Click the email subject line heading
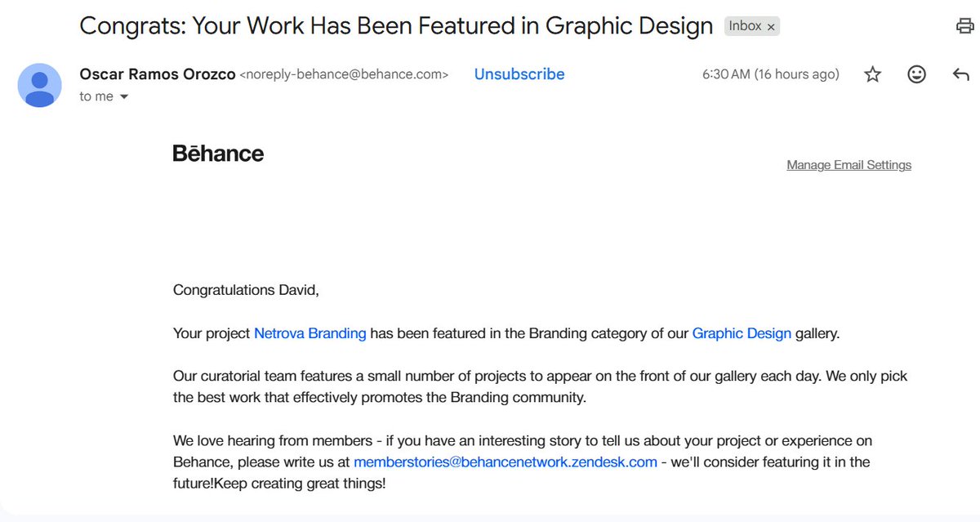Image resolution: width=980 pixels, height=522 pixels. pyautogui.click(x=396, y=26)
